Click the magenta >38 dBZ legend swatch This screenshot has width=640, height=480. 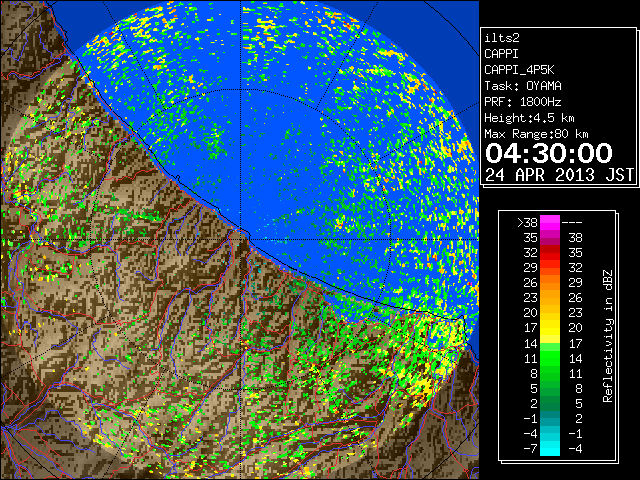[550, 223]
